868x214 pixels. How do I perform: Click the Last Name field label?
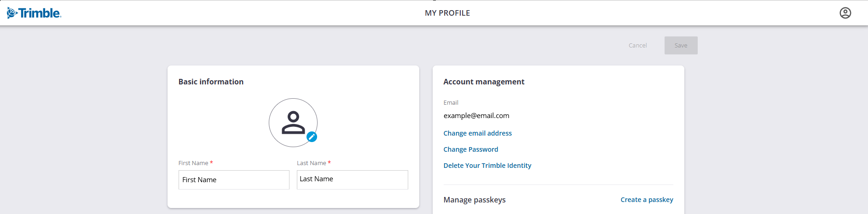(312, 163)
